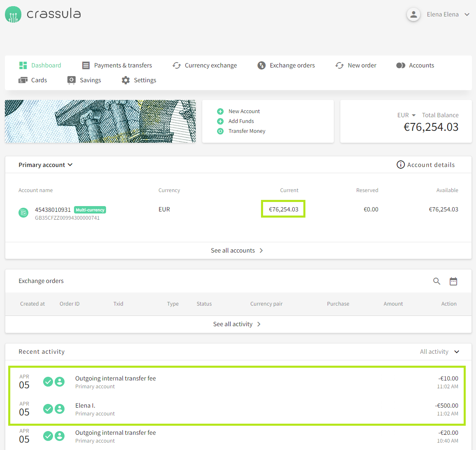Click the Crassula logo icon
The width and height of the screenshot is (476, 450).
pyautogui.click(x=13, y=14)
